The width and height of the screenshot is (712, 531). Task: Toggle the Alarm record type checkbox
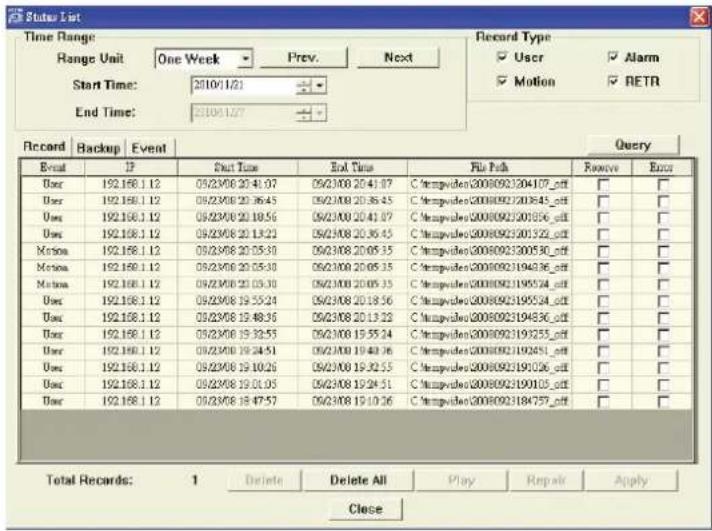[613, 57]
